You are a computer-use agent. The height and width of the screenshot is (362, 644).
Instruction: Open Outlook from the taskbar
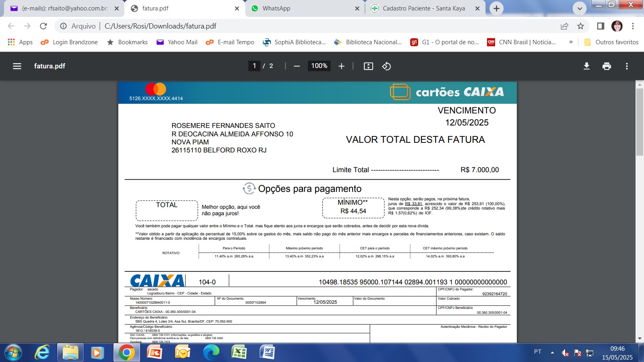pyautogui.click(x=183, y=353)
